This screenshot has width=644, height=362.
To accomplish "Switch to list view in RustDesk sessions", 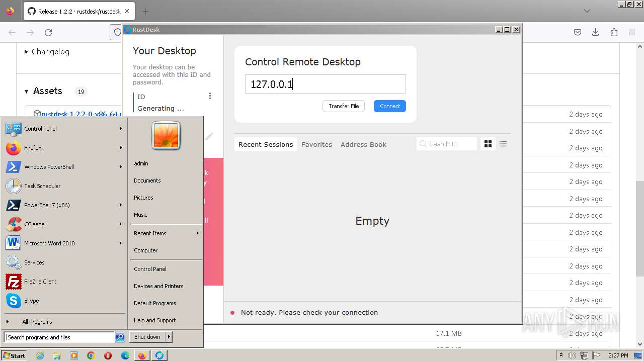I will point(503,144).
